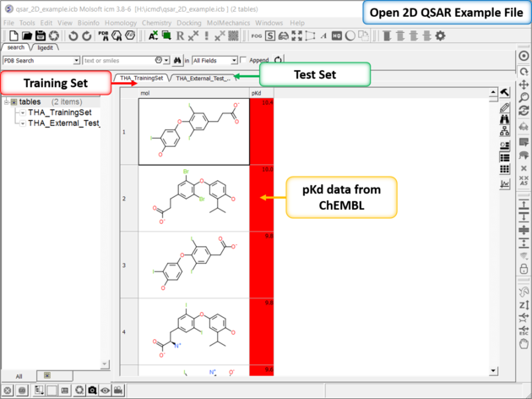Click the red pKd cell in row 2
532x399 pixels.
[x=261, y=199]
